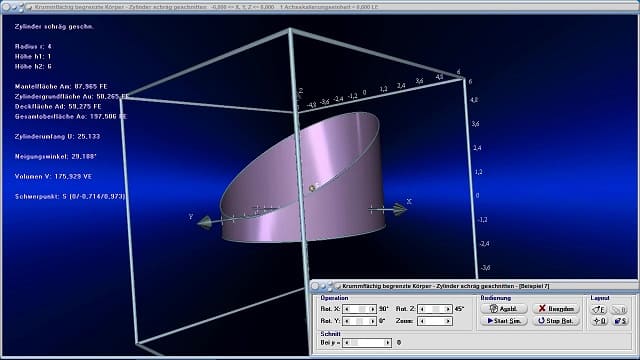The width and height of the screenshot is (640, 360).
Task: Click the centroid marker on the cylinder
Action: [x=313, y=188]
